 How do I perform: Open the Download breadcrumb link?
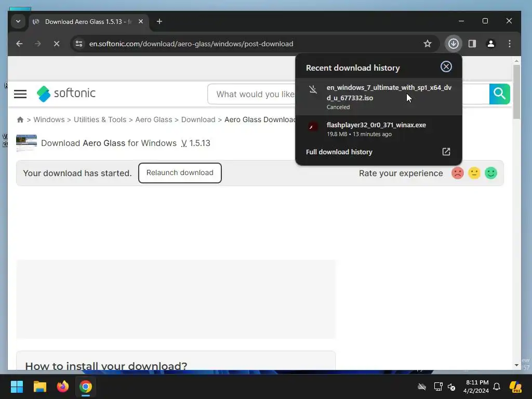click(198, 120)
